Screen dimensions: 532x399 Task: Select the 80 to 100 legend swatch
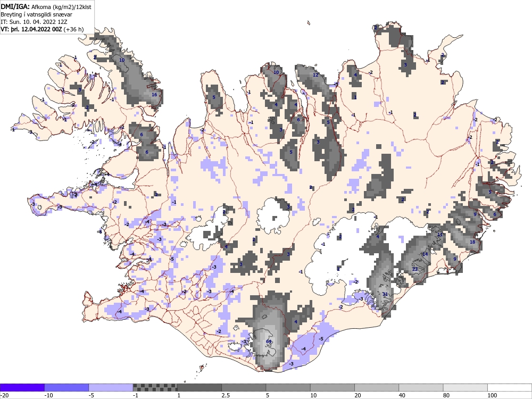coord(465,387)
